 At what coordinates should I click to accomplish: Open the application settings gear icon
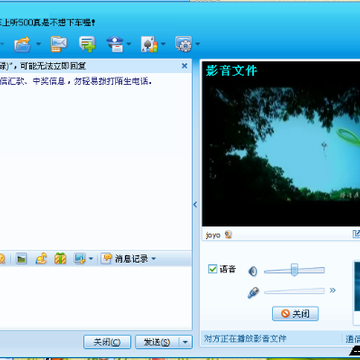[x=184, y=44]
